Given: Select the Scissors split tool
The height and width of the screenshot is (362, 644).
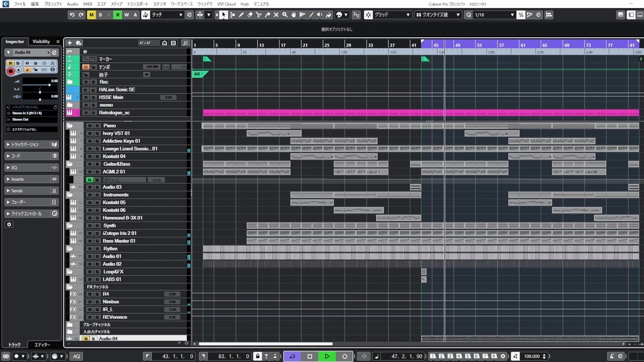Looking at the screenshot, I should (259, 15).
